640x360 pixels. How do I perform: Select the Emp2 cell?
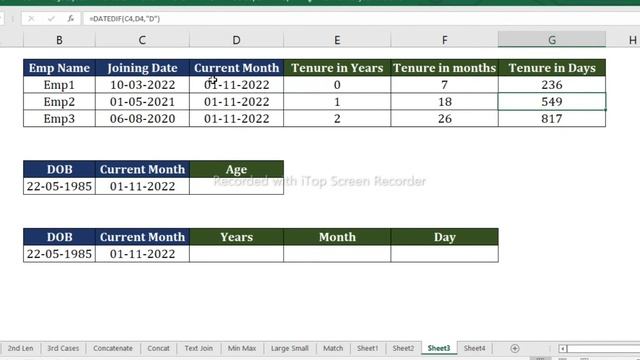(x=59, y=102)
